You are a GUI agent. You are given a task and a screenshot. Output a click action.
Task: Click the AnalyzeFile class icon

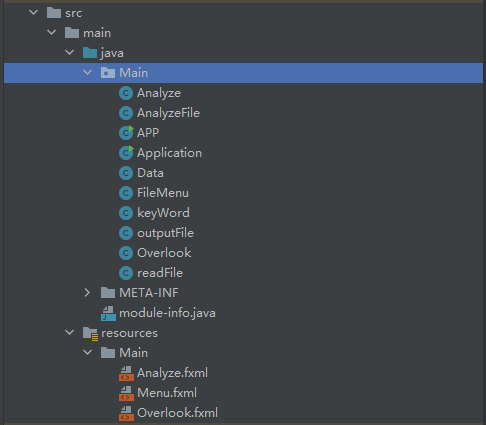(x=126, y=113)
